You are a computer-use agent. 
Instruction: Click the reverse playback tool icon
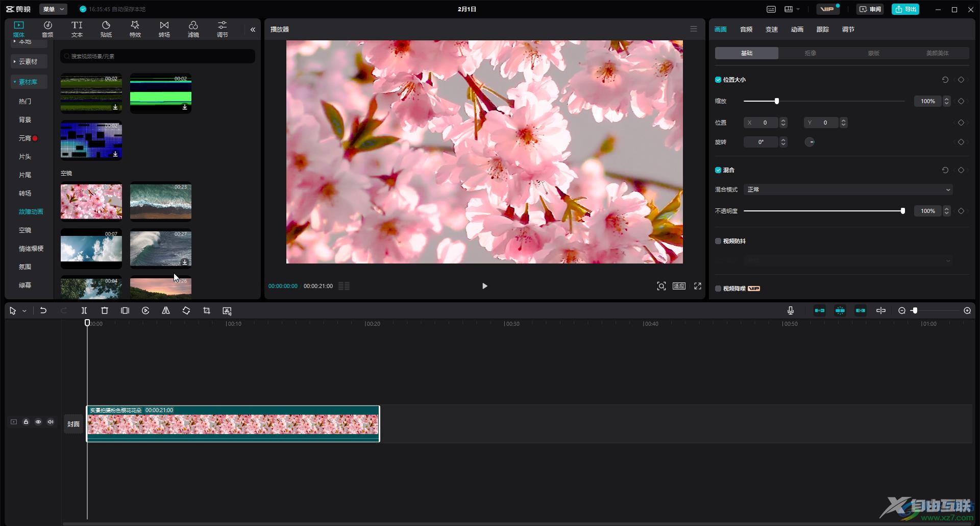click(x=145, y=310)
